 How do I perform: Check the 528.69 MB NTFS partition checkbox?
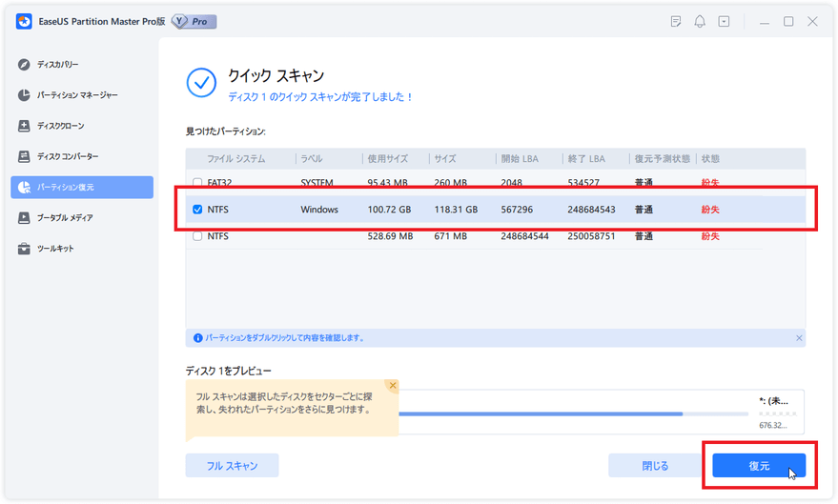pyautogui.click(x=197, y=236)
